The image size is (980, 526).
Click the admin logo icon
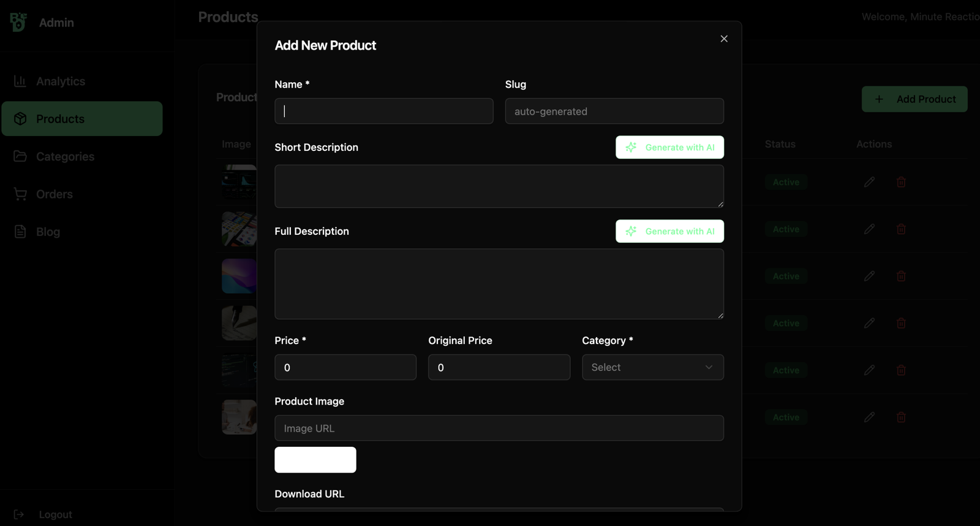pyautogui.click(x=18, y=22)
